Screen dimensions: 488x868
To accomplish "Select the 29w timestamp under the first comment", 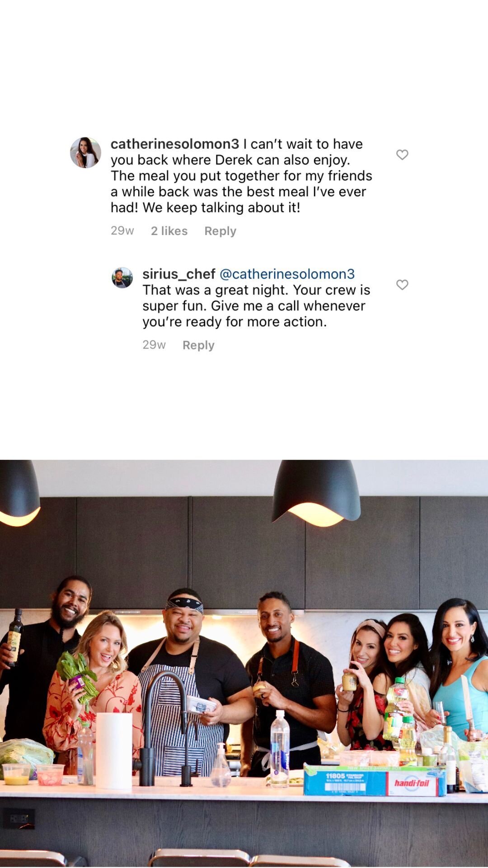I will tap(122, 231).
